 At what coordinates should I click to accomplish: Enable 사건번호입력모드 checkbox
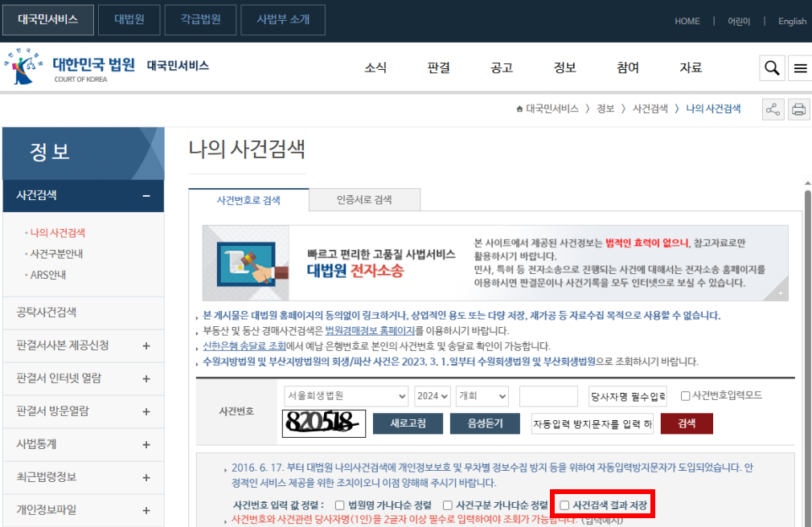tap(685, 396)
